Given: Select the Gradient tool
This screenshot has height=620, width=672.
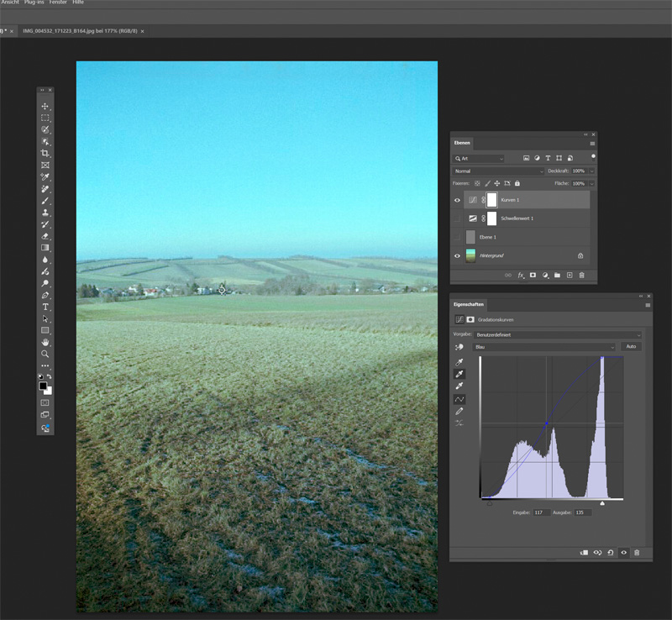Looking at the screenshot, I should point(45,248).
